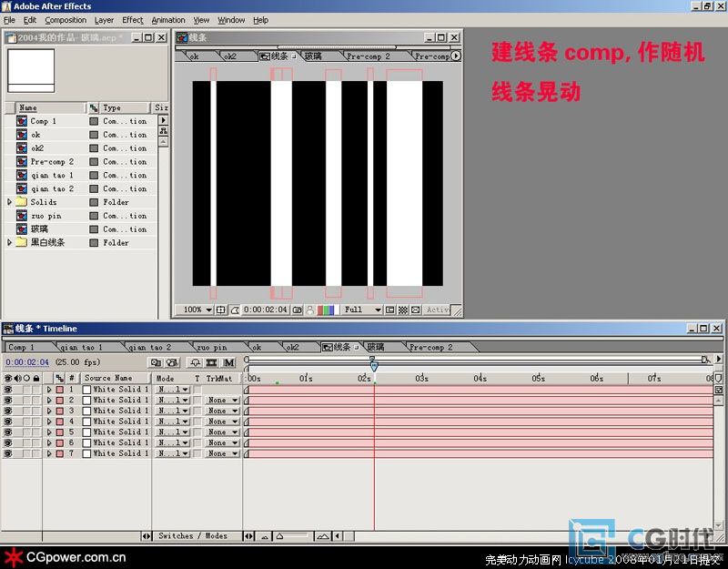Click timecode display in comp viewer
Image resolution: width=728 pixels, height=569 pixels.
point(265,310)
